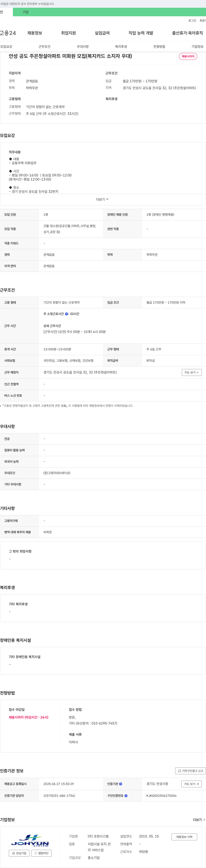Click 제출 서류 value 이력서
This screenshot has height=868, width=206.
coord(73,742)
